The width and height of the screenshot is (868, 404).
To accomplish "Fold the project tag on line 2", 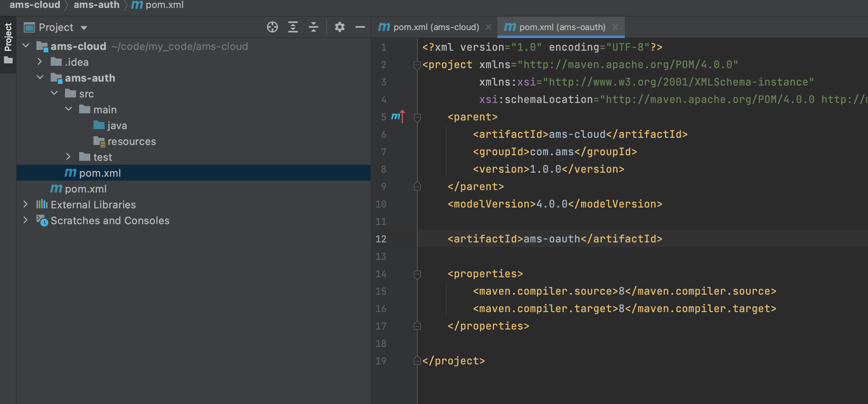I will 417,65.
